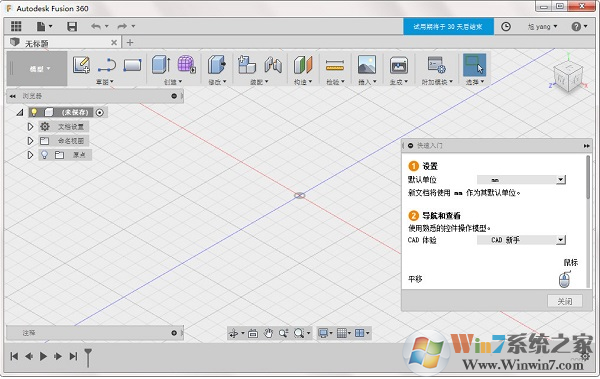Expand the document settings tree node

[30, 127]
